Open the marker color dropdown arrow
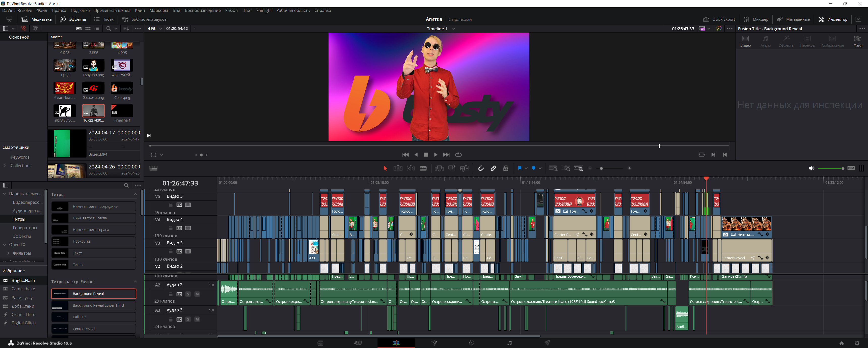The height and width of the screenshot is (348, 868). (x=540, y=168)
